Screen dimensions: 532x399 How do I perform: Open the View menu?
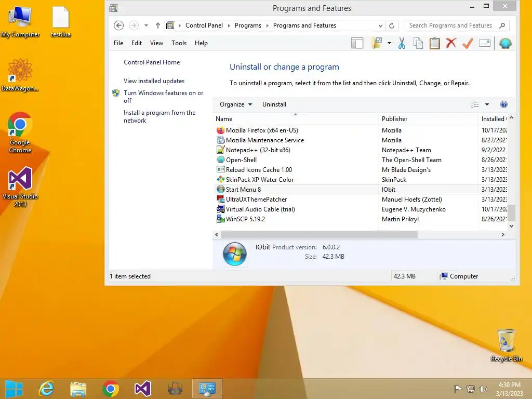[x=156, y=43]
